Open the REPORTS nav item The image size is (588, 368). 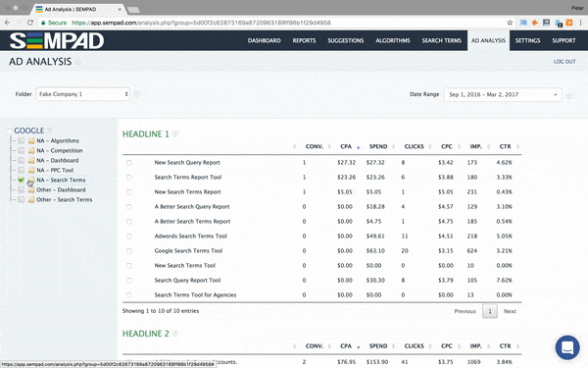pos(304,40)
